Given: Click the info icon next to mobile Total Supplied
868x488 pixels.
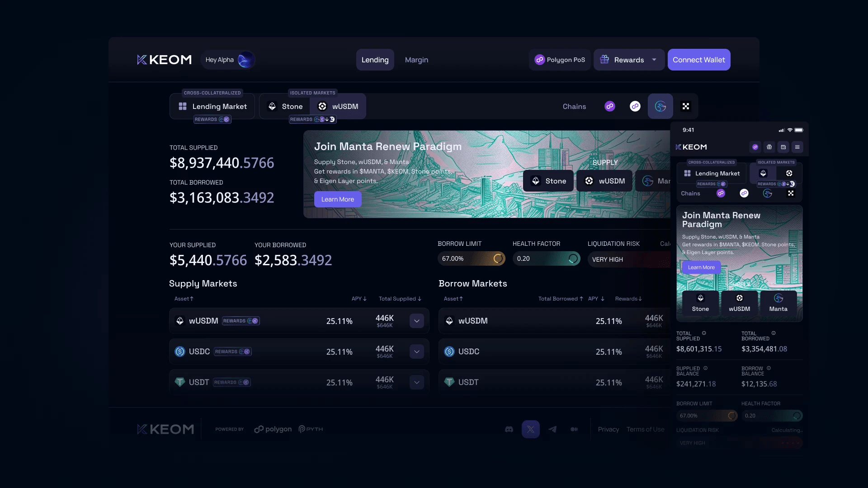Looking at the screenshot, I should [704, 333].
